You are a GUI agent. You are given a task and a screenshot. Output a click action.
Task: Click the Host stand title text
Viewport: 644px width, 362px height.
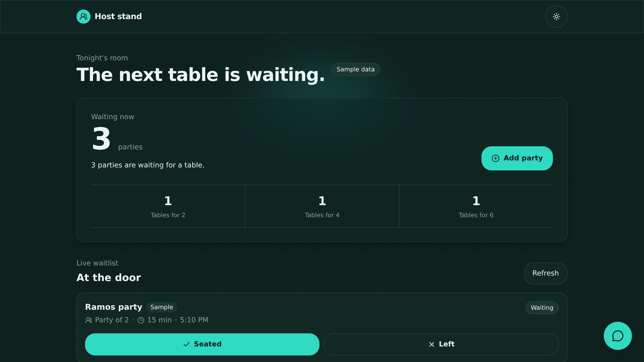pyautogui.click(x=118, y=16)
